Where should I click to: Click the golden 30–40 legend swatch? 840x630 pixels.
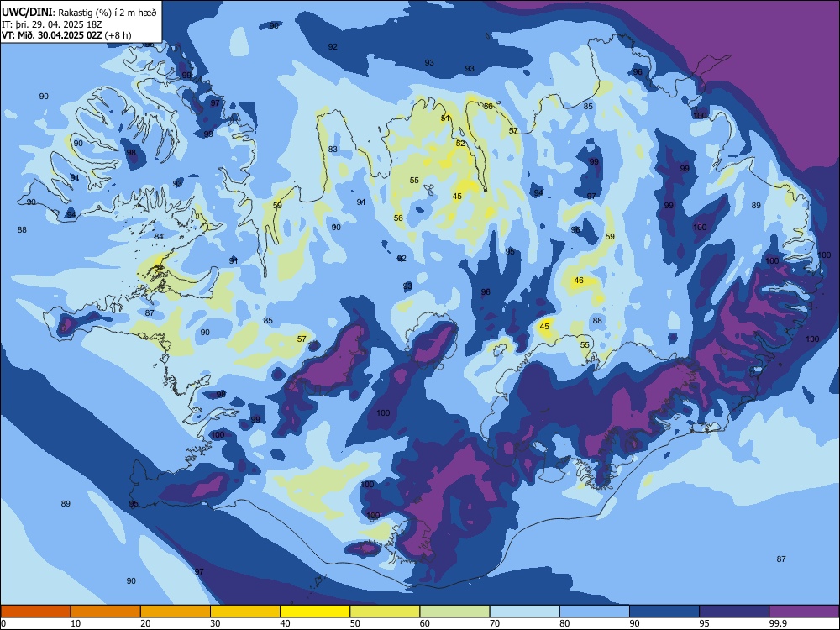point(245,612)
